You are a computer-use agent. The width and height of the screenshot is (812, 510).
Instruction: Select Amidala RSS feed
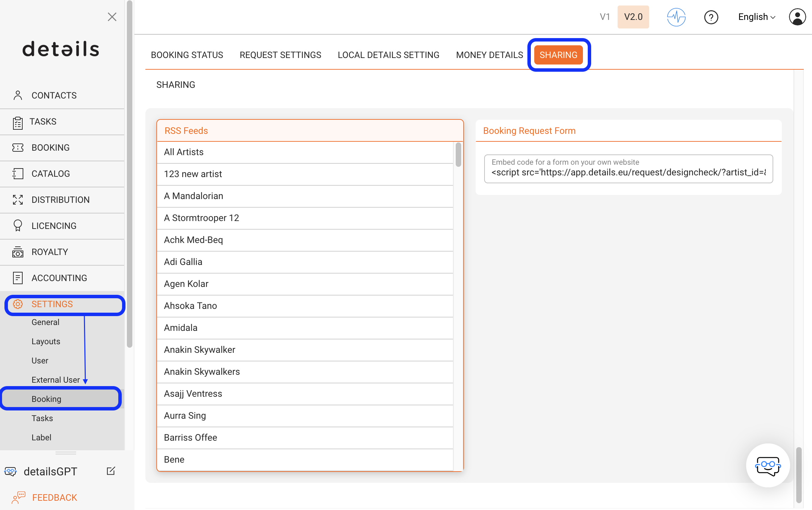click(x=305, y=328)
